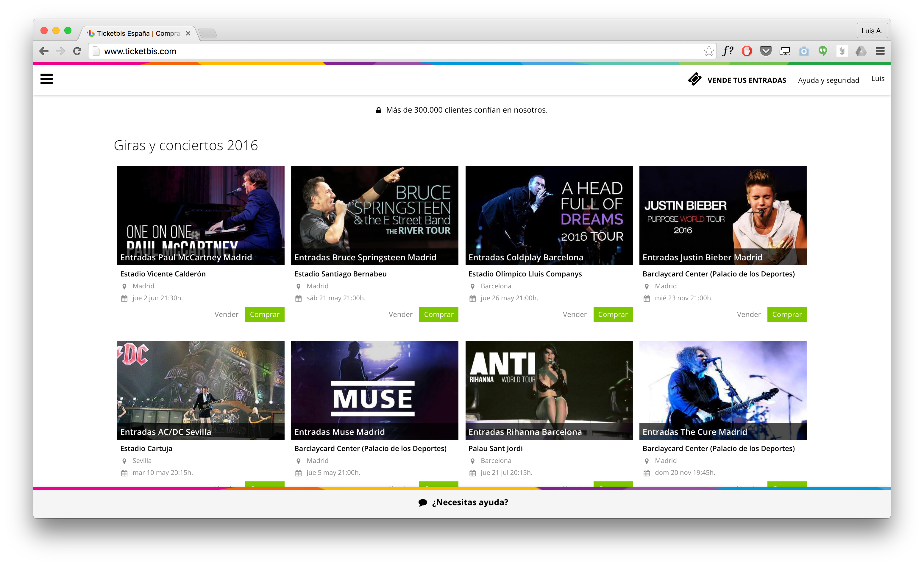
Task: Click Comprar for Paul McCartney Madrid
Action: [264, 315]
